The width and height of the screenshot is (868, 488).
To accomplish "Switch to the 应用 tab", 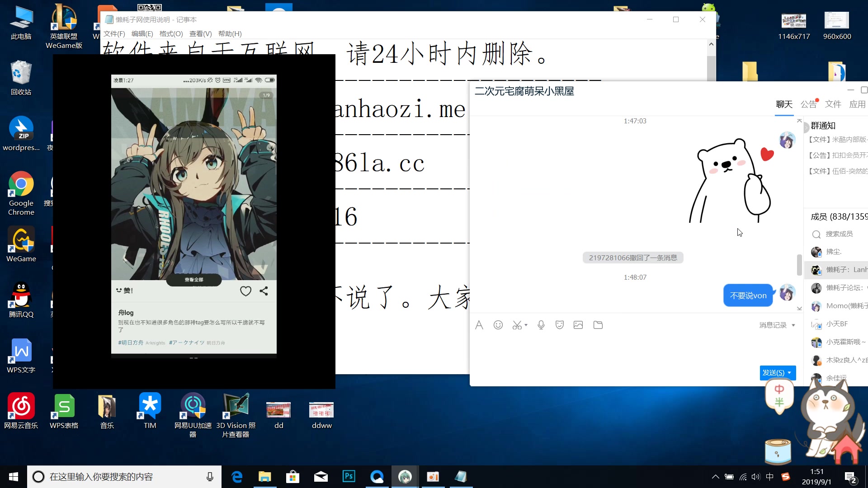I will 857,104.
